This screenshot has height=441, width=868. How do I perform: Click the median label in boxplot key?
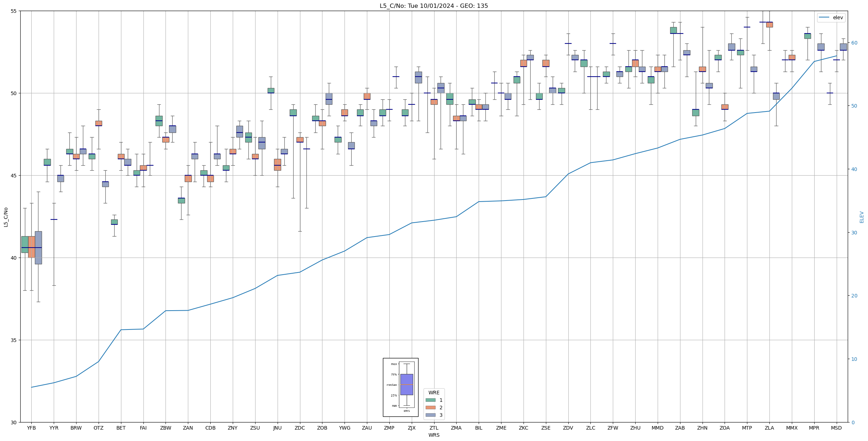point(391,385)
